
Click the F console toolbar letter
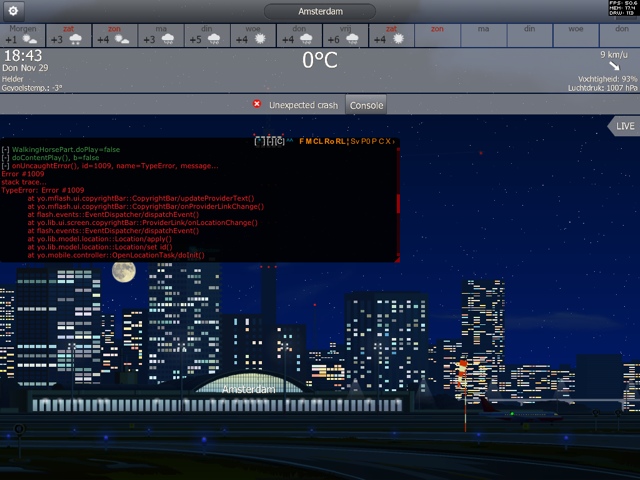(302, 141)
